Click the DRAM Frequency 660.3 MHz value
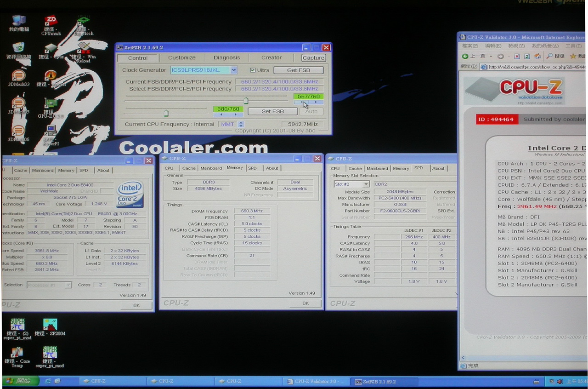The width and height of the screenshot is (588, 389). coord(252,211)
